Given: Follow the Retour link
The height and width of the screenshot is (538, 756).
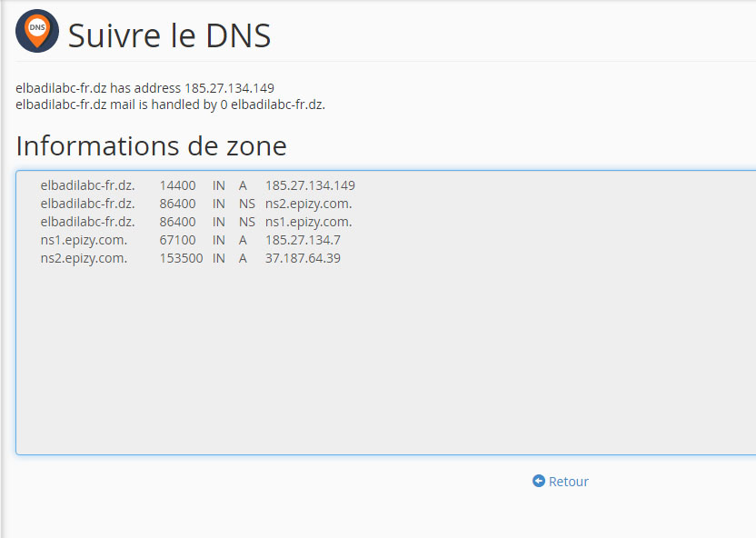Looking at the screenshot, I should coord(569,482).
